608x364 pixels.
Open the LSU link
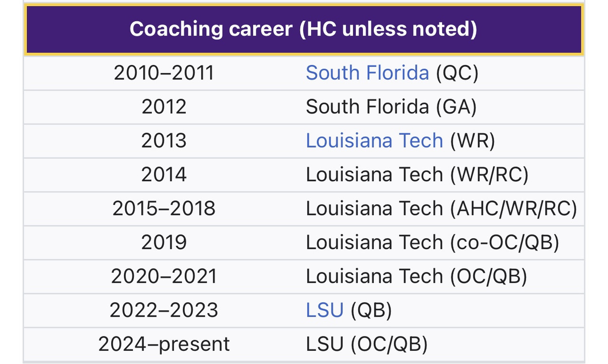(x=324, y=310)
